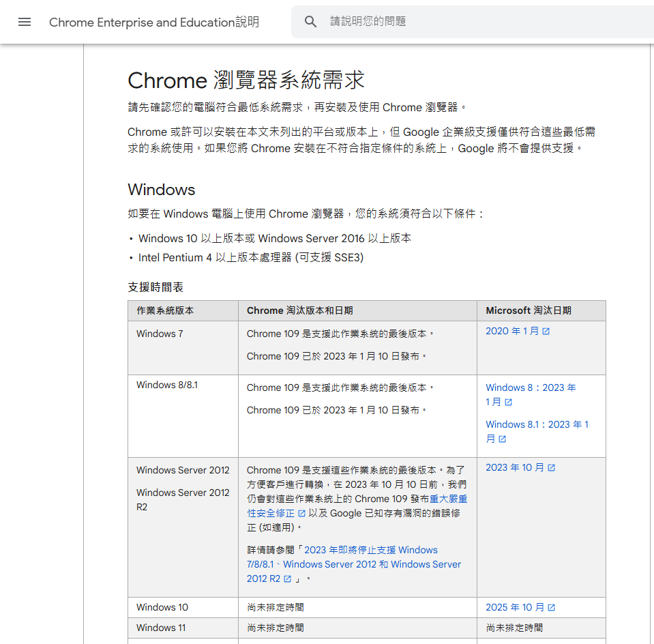Click external-link icon after Windows Server 2012 R2 link
Image resolution: width=654 pixels, height=644 pixels.
tap(288, 579)
